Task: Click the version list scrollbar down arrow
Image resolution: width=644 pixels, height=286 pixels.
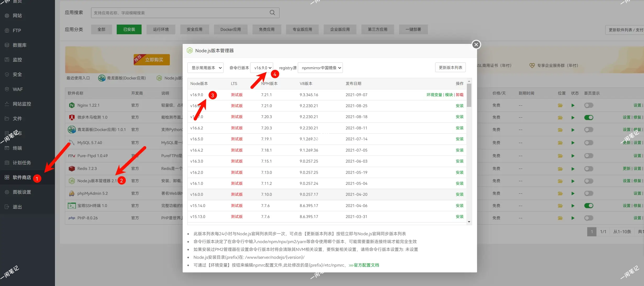Action: pyautogui.click(x=469, y=222)
